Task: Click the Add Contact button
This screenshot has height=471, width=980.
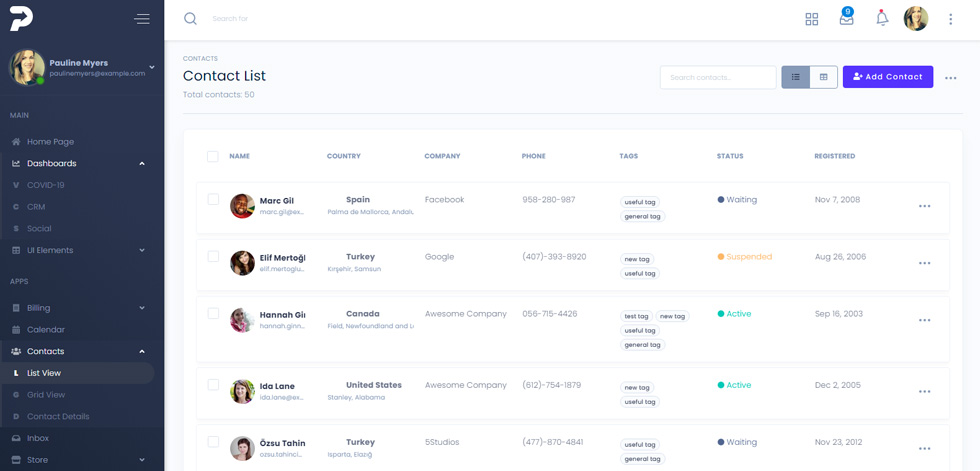Action: [888, 77]
